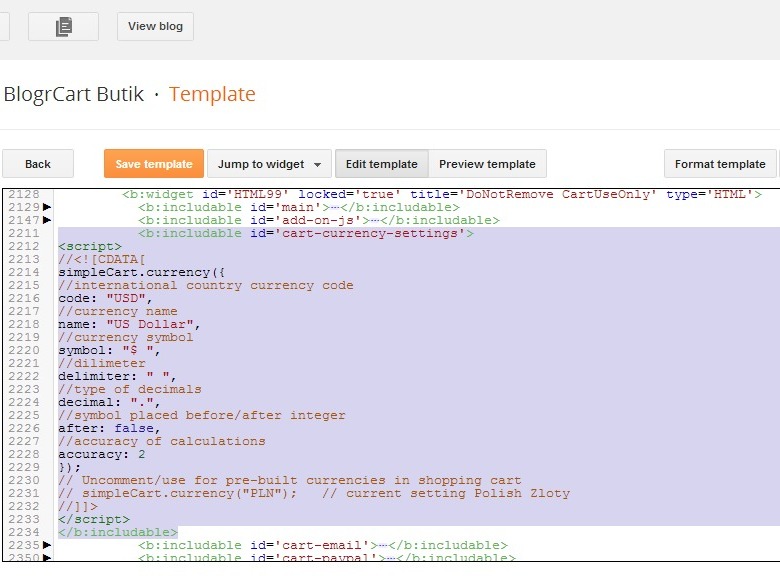Click the View blog button

(x=155, y=26)
